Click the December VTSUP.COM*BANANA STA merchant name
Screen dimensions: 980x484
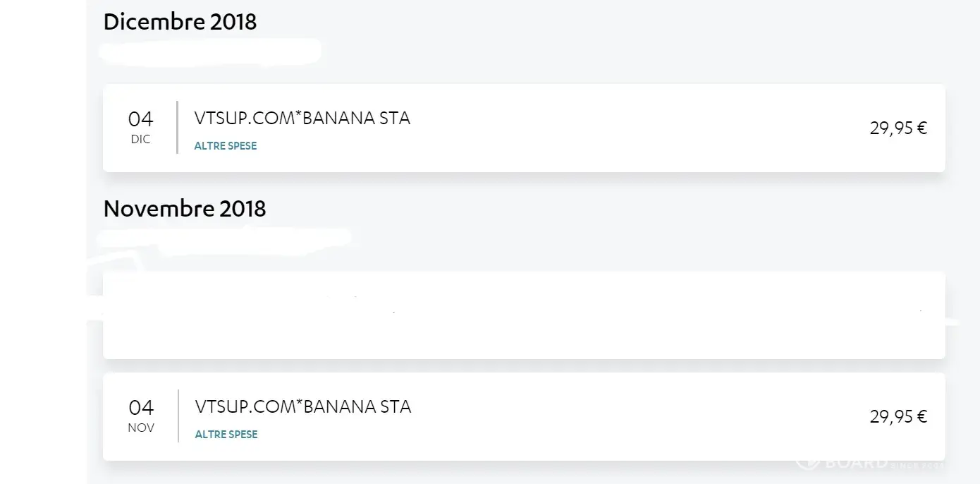click(x=302, y=119)
